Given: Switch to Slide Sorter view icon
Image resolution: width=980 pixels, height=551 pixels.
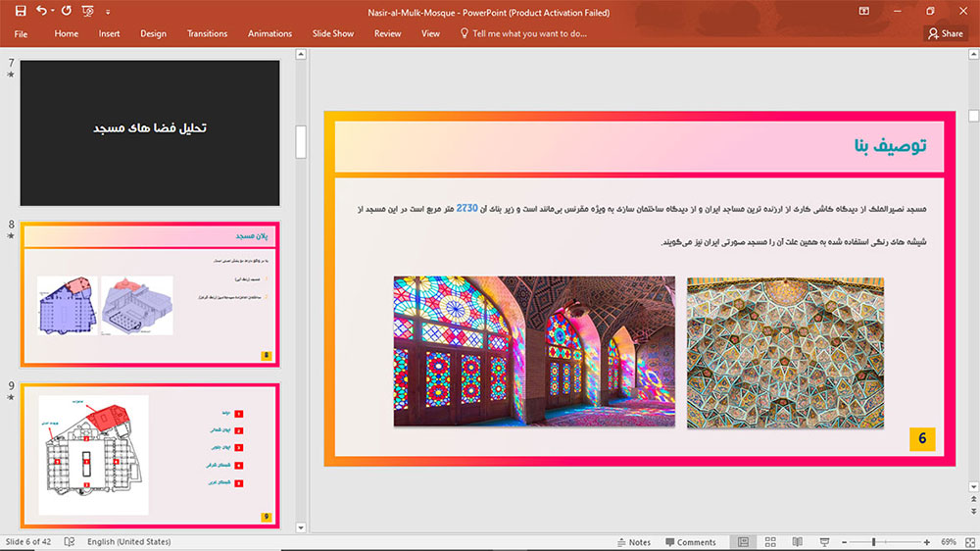Looking at the screenshot, I should click(x=770, y=542).
